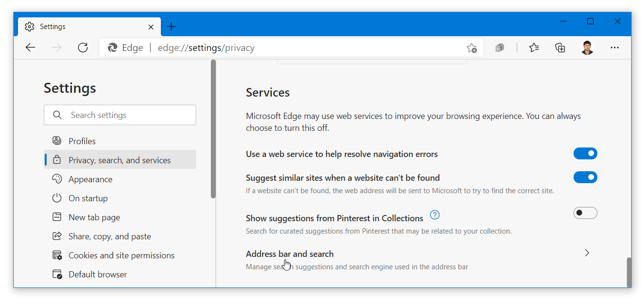This screenshot has width=644, height=304.
Task: Click the browser Back arrow
Action: tap(30, 48)
